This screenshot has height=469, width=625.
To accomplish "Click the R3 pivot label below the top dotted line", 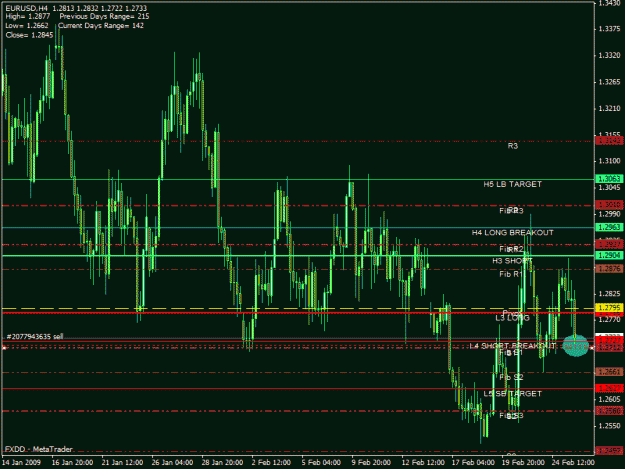I will 513,146.
